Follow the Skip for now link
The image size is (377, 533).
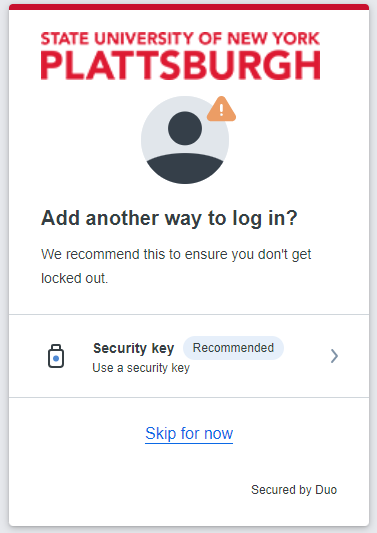(x=189, y=433)
